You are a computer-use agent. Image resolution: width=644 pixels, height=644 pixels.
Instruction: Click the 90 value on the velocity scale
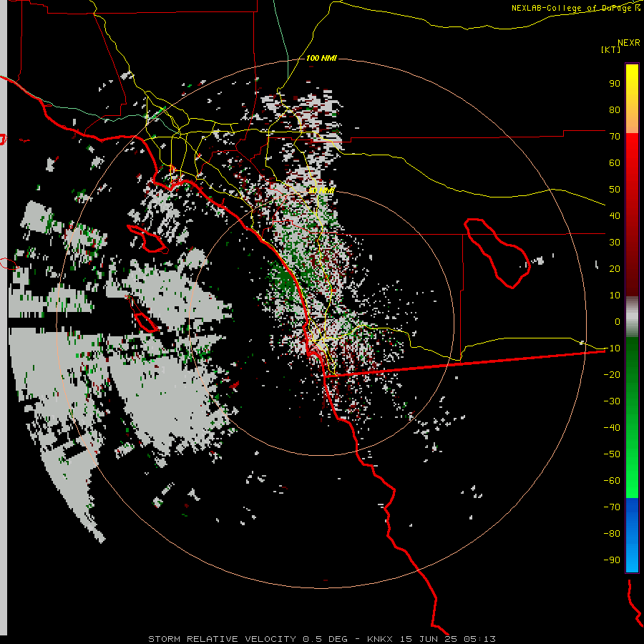(x=615, y=84)
